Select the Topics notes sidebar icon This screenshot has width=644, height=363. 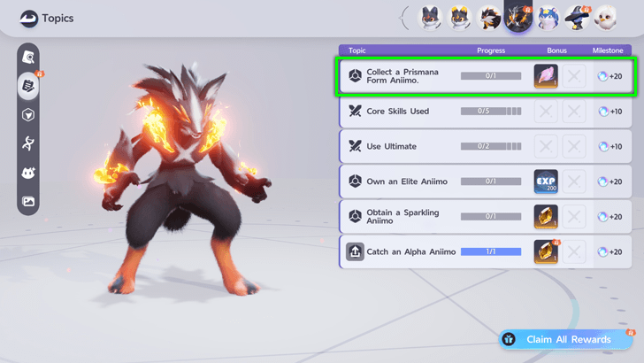point(28,86)
